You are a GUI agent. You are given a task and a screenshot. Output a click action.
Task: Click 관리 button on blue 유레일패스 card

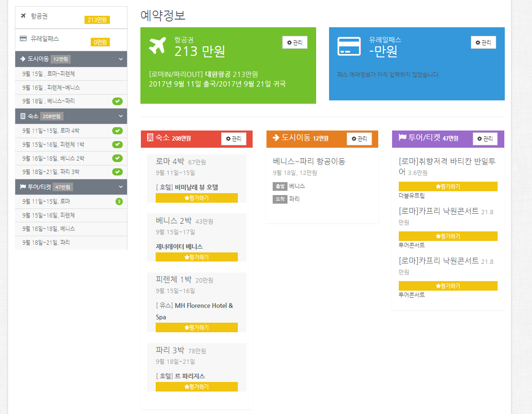(483, 43)
